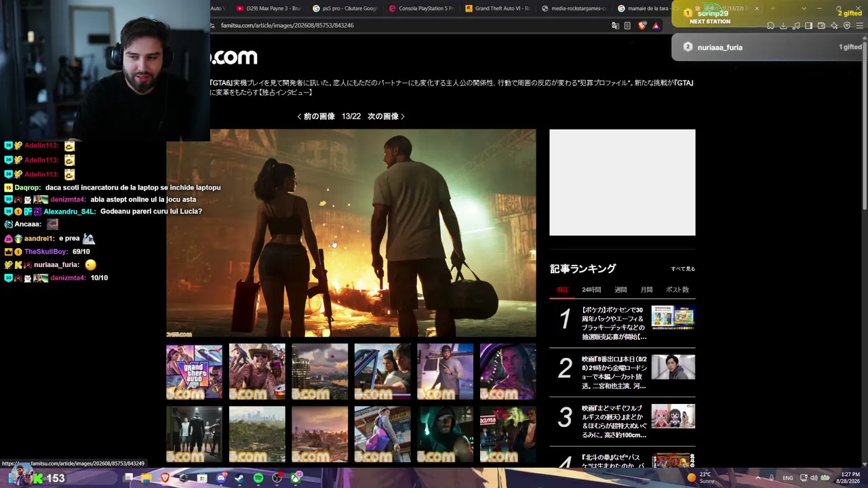Open the city skyline at dusk thumbnail
Screen dimensions: 868x488
click(x=319, y=372)
